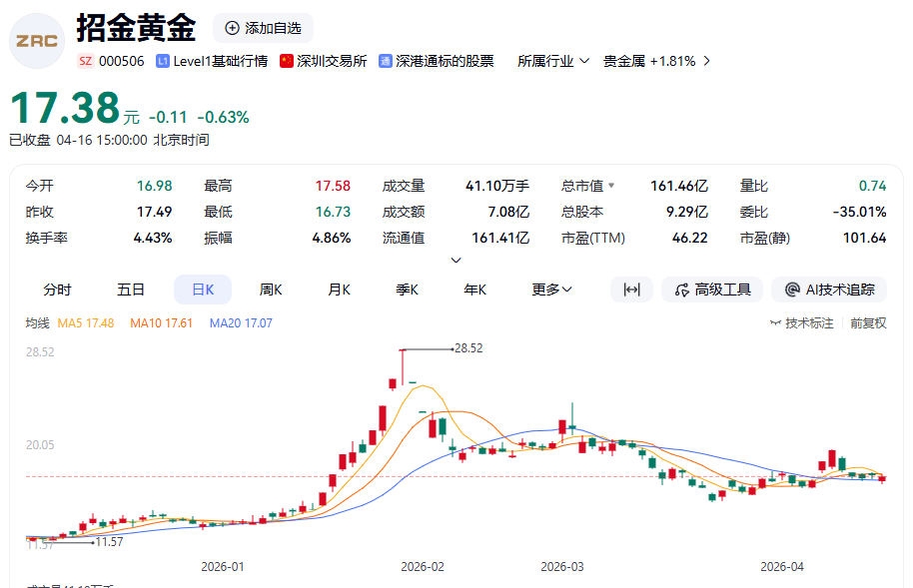
Task: Click the 深港通标的的股票 通 icon
Action: point(386,61)
